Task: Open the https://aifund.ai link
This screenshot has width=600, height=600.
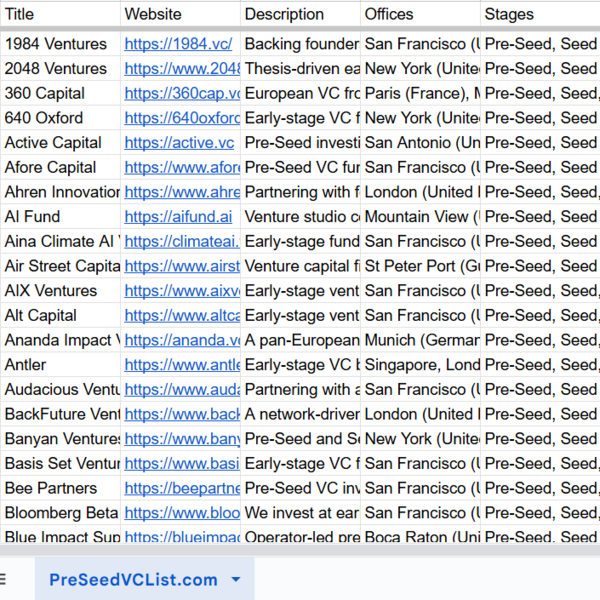Action: (x=178, y=217)
